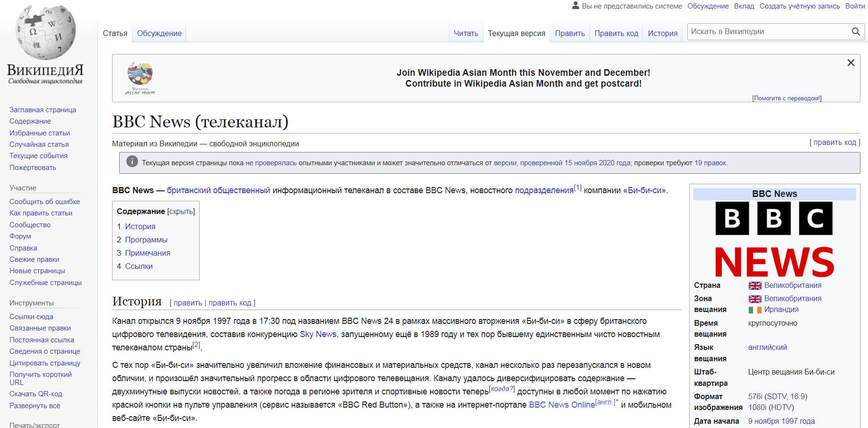The image size is (868, 428).
Task: Jump to contents item 1 История
Action: (140, 227)
